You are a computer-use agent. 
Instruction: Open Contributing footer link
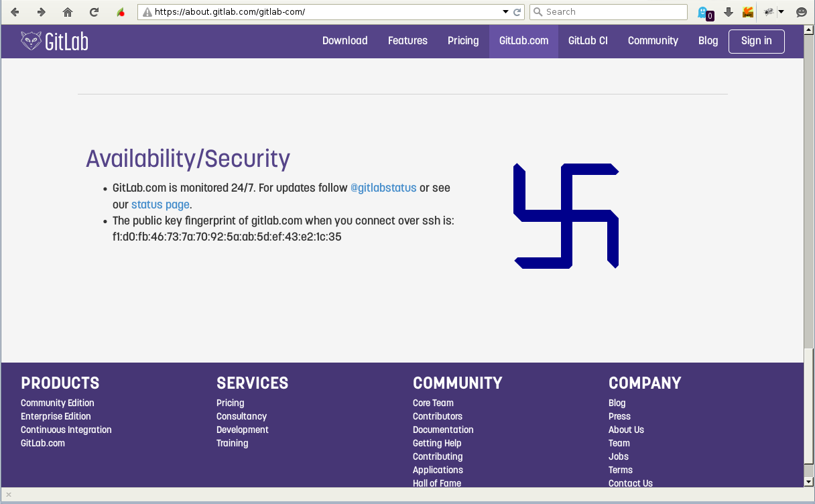(x=438, y=456)
